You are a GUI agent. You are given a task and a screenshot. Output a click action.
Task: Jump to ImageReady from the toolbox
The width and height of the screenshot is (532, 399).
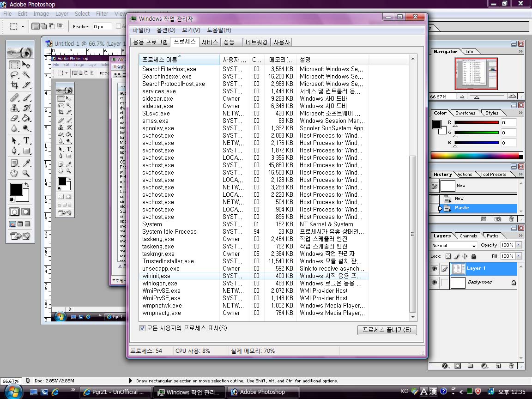[x=20, y=236]
